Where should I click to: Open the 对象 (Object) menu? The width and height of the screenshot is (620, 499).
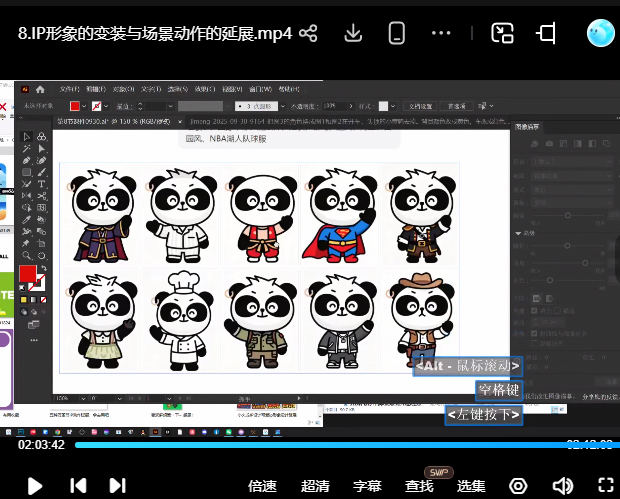click(x=123, y=89)
